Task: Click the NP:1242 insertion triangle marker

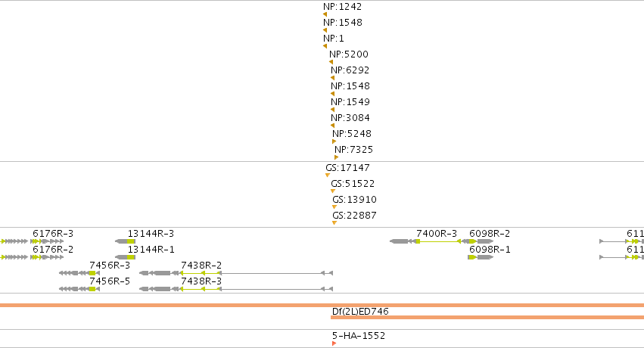Action: [325, 15]
